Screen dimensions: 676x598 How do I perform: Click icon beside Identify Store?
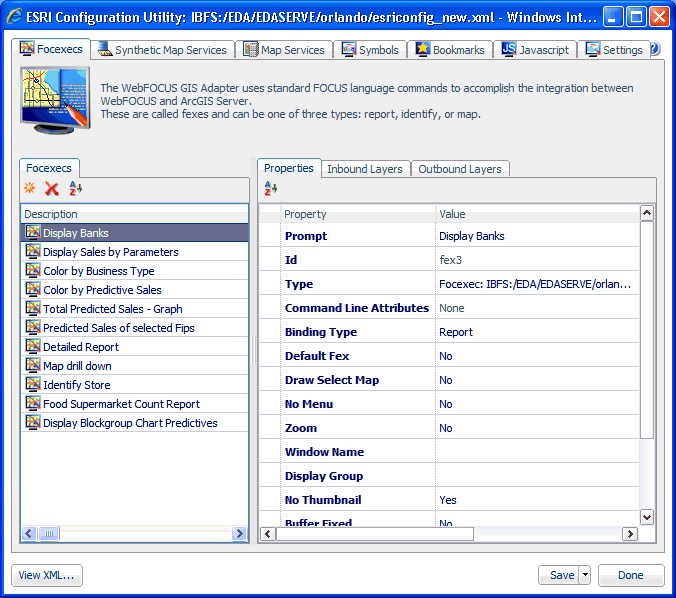(x=33, y=384)
